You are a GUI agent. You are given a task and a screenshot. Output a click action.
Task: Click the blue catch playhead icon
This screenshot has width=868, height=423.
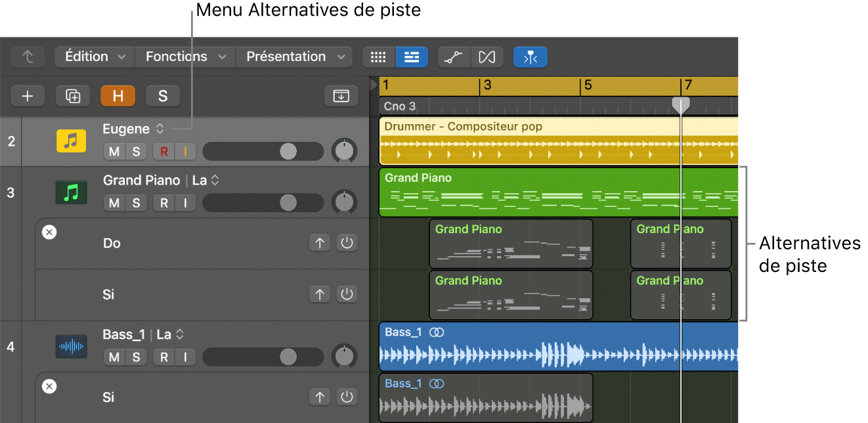(x=531, y=57)
